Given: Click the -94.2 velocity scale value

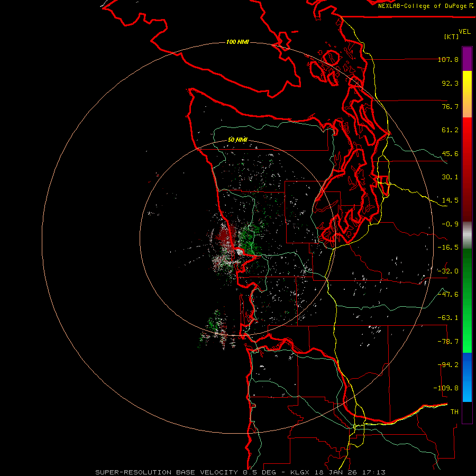Looking at the screenshot, I should (x=448, y=365).
